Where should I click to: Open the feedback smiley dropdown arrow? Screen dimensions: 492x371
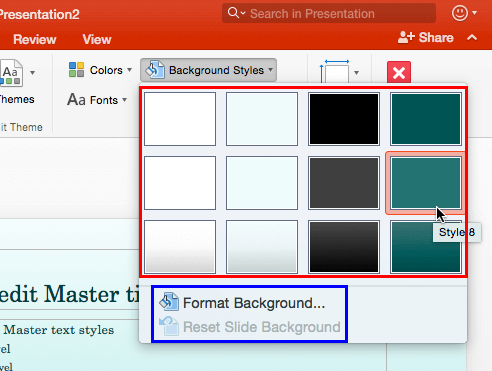475,13
